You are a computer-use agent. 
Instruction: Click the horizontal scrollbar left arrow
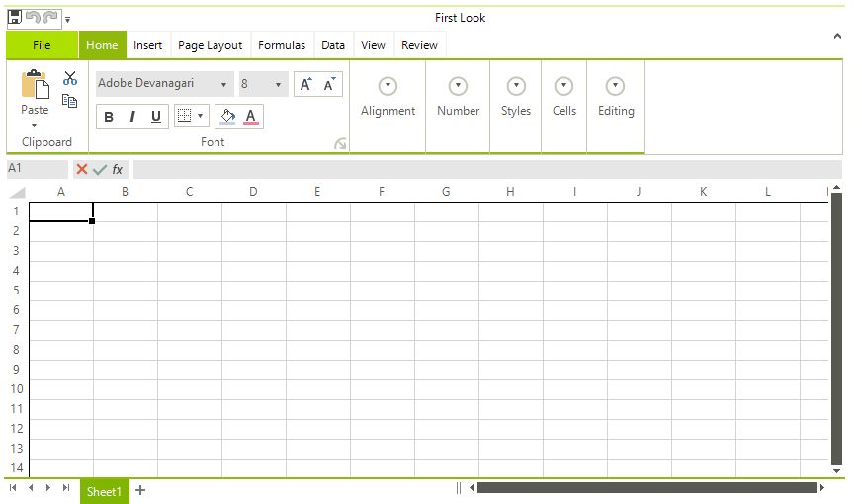472,488
